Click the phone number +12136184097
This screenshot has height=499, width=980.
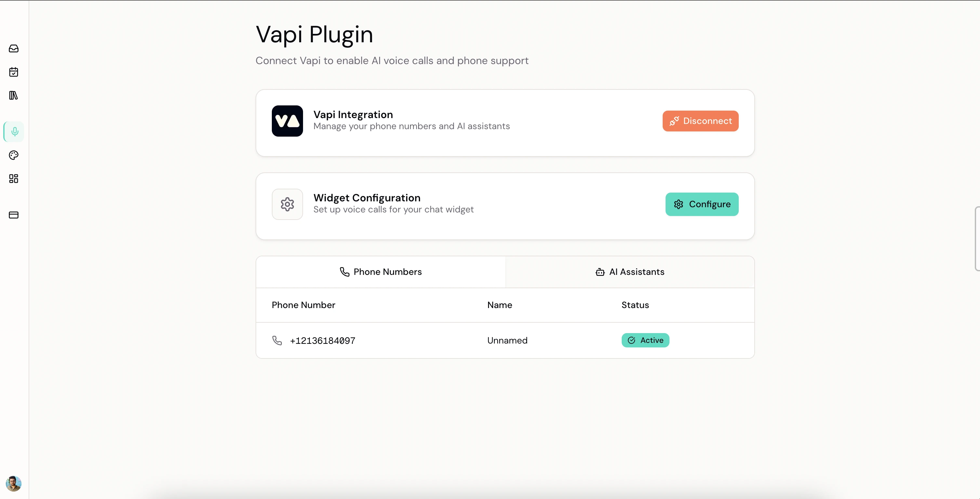tap(322, 341)
